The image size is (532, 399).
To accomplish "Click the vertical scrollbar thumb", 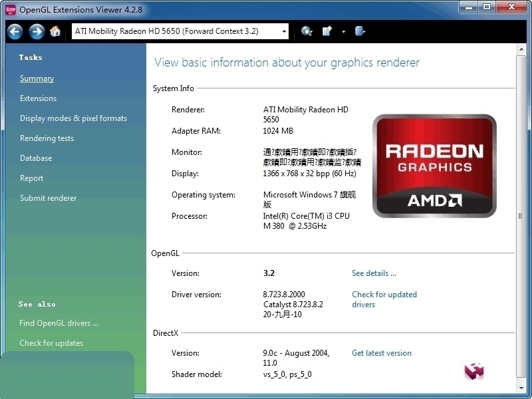I will [521, 216].
